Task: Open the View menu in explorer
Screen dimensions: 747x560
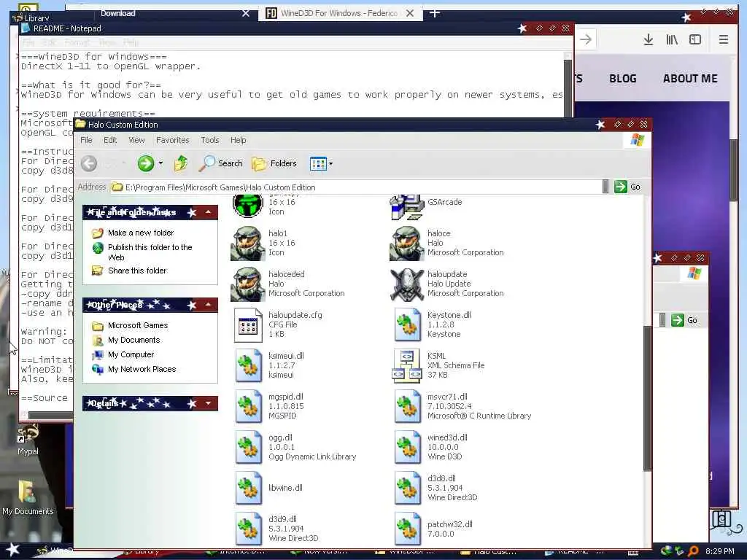Action: pyautogui.click(x=136, y=140)
